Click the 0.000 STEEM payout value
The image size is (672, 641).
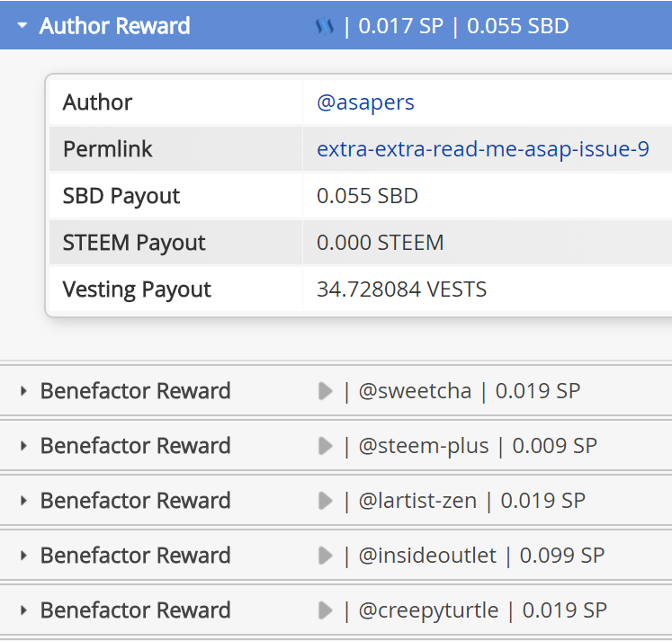pos(380,243)
